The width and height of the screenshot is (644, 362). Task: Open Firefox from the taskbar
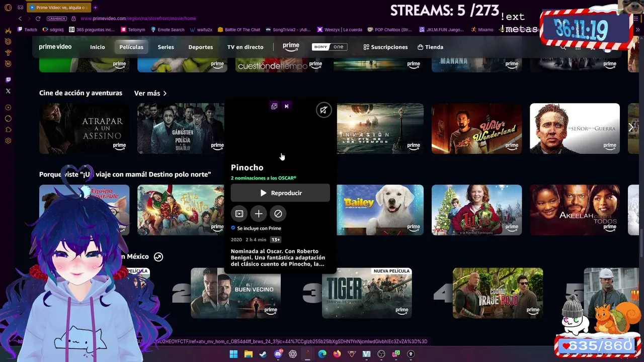(x=337, y=354)
